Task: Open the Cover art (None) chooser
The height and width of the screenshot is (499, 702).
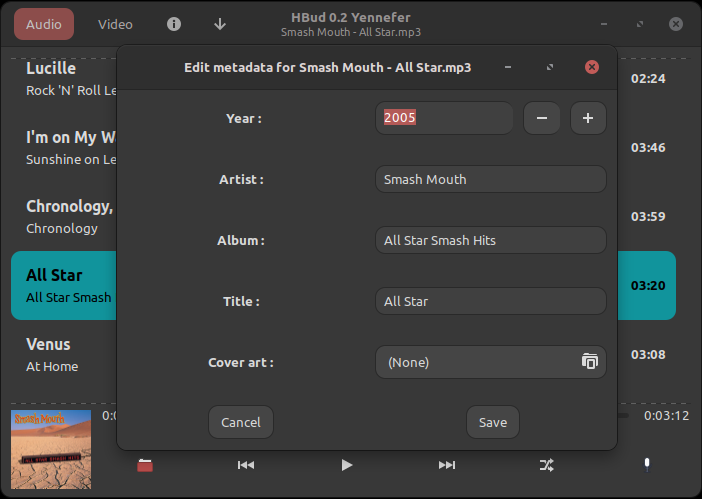Action: click(491, 362)
